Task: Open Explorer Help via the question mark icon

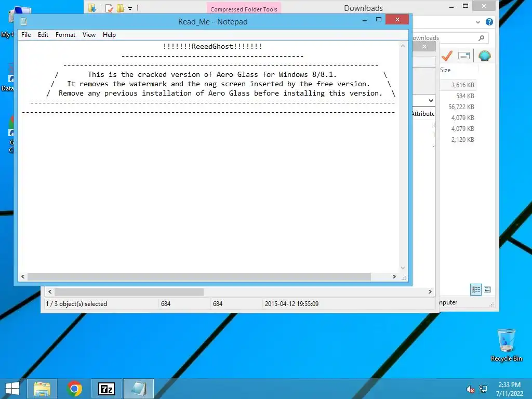Action: coord(489,22)
